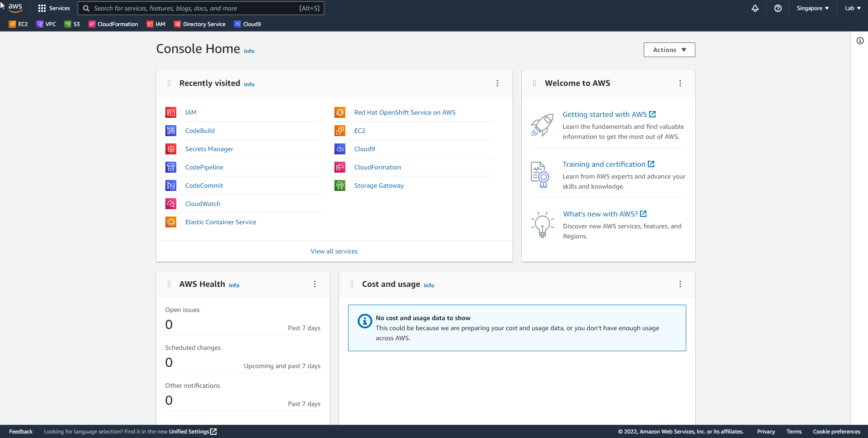Open the Services menu
868x438 pixels.
(54, 8)
